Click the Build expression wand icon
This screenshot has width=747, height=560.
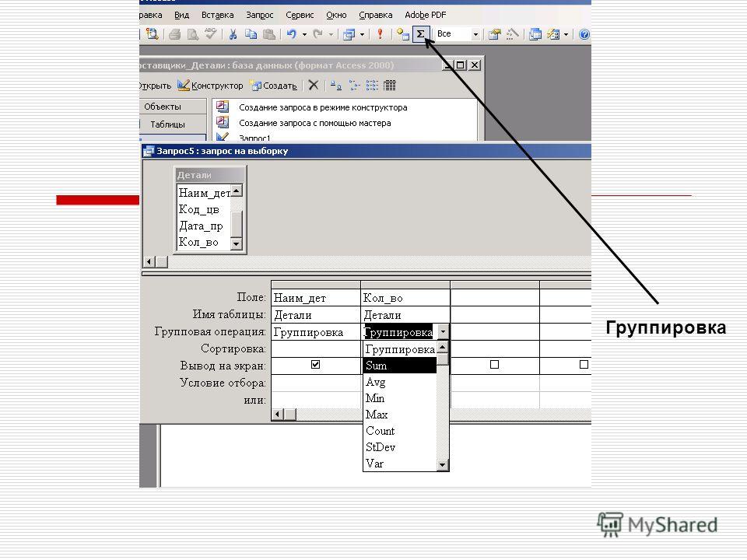[513, 33]
